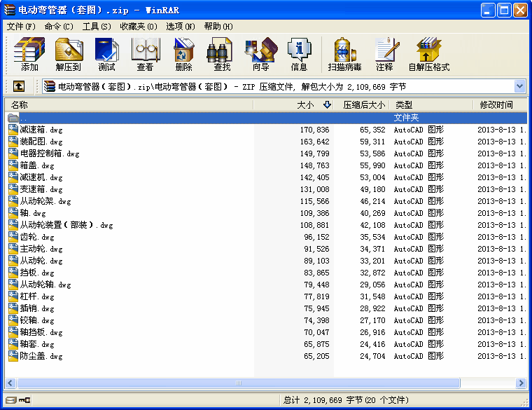Click the 解压到 (Extract To) icon
532x410 pixels.
69,55
